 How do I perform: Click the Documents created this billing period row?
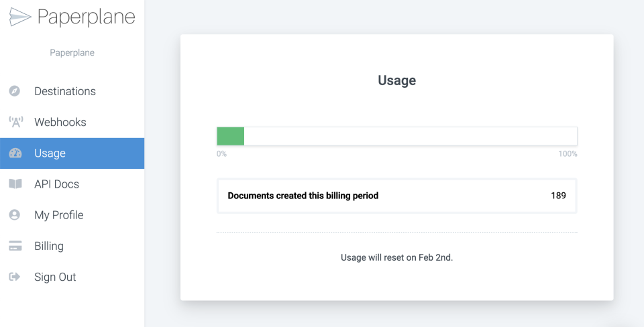tap(396, 196)
